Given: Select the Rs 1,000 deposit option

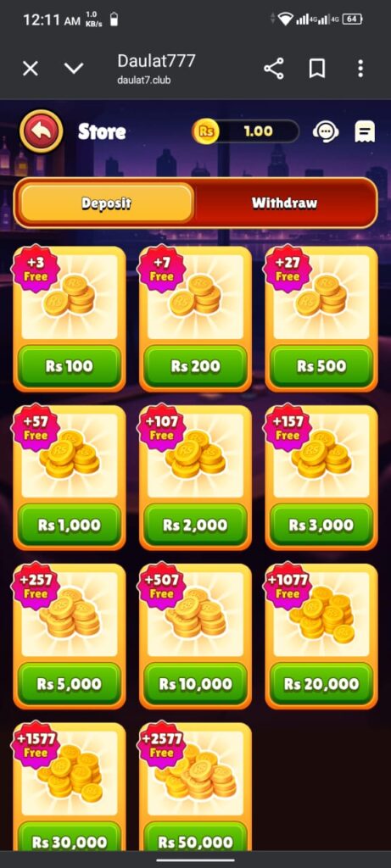Looking at the screenshot, I should pyautogui.click(x=70, y=526).
